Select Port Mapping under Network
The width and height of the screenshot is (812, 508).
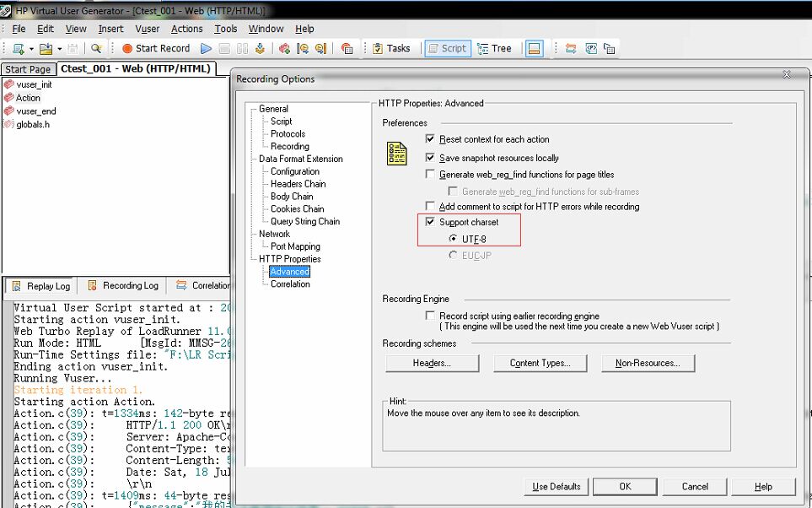[x=295, y=246]
